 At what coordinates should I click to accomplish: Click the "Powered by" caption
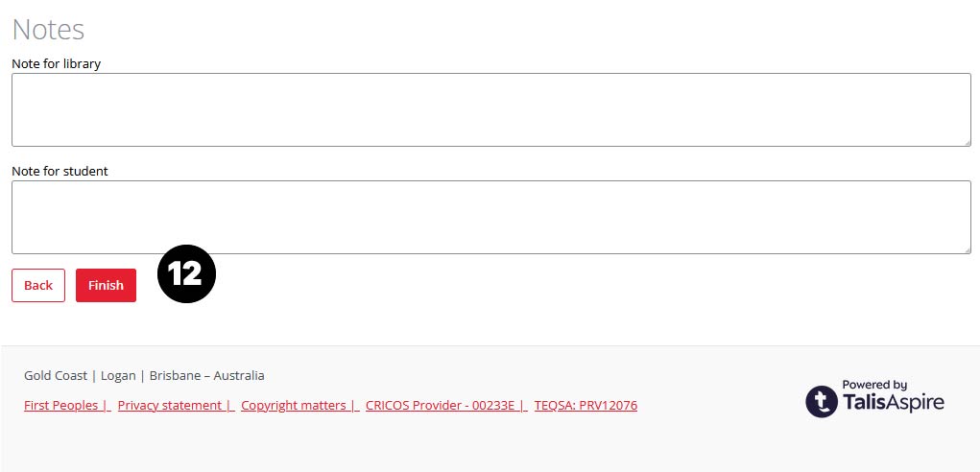point(874,385)
